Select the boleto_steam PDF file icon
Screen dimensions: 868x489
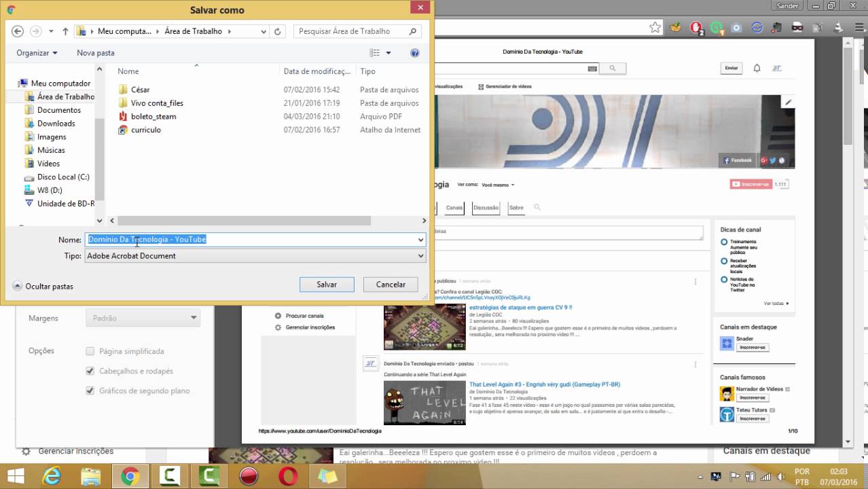(x=123, y=116)
